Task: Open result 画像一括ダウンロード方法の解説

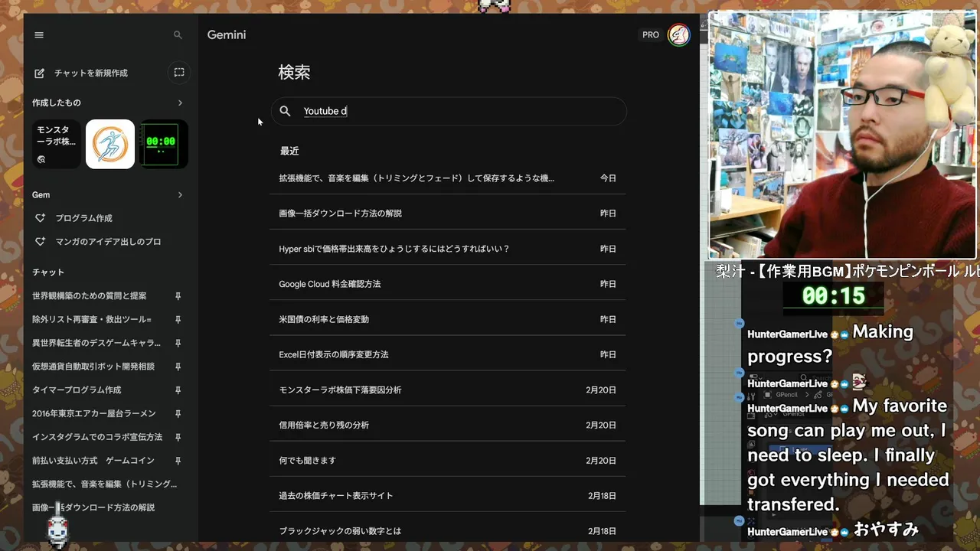Action: pos(448,214)
